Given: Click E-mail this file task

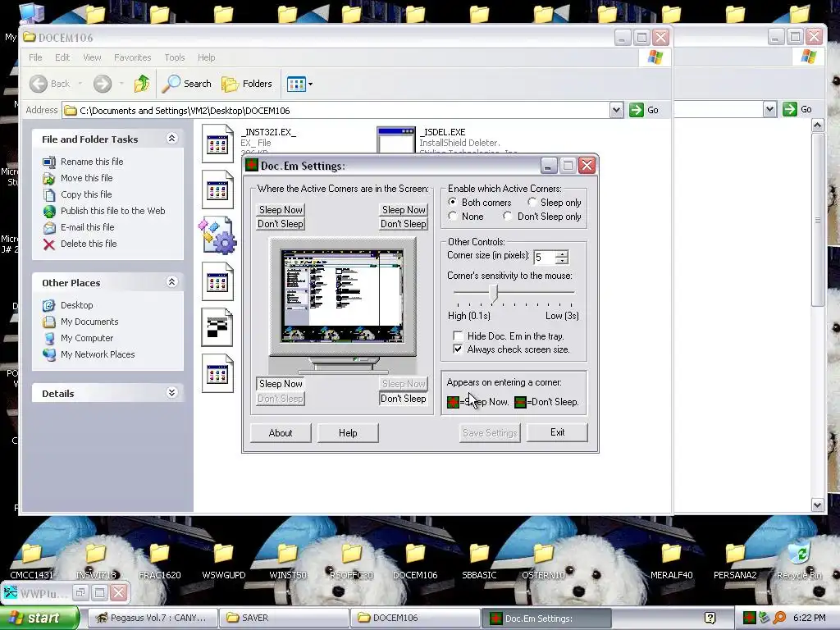Looking at the screenshot, I should pos(87,227).
